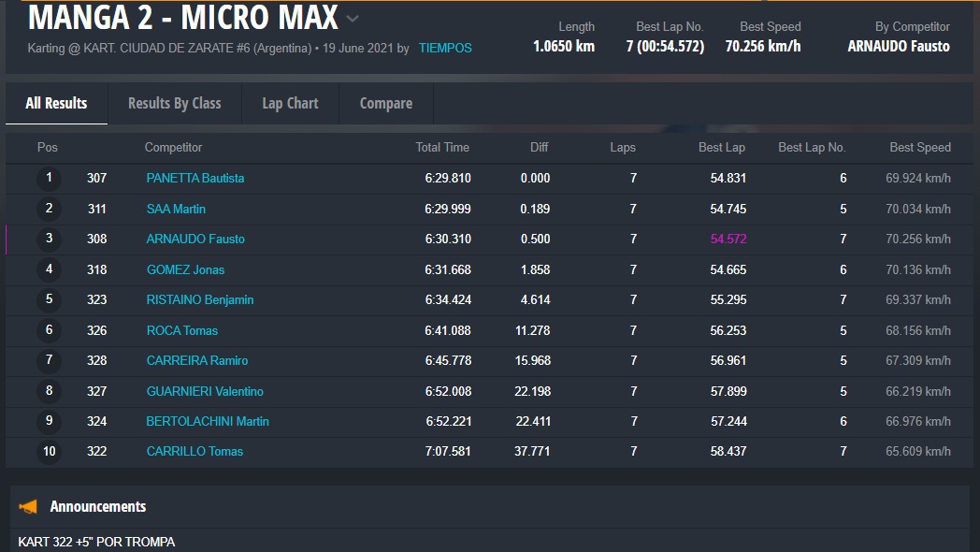Click the announcements megaphone icon
Image resolution: width=980 pixels, height=552 pixels.
[29, 507]
